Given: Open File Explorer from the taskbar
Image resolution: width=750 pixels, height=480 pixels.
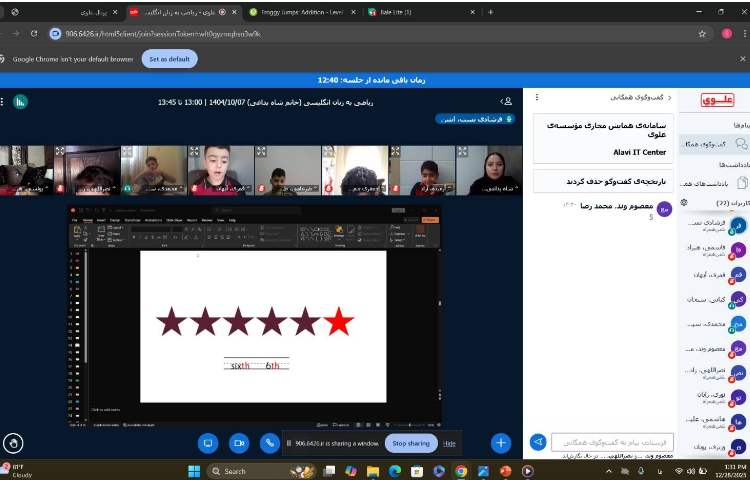Looking at the screenshot, I should pyautogui.click(x=373, y=471).
